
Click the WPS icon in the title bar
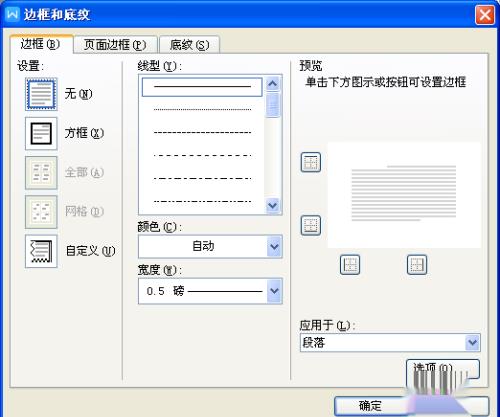[x=13, y=14]
